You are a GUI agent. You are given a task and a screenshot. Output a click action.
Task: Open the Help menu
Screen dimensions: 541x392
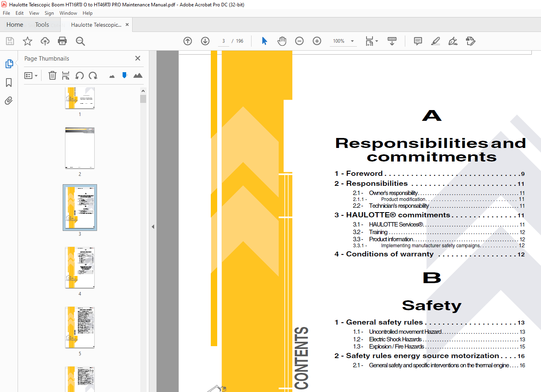87,13
